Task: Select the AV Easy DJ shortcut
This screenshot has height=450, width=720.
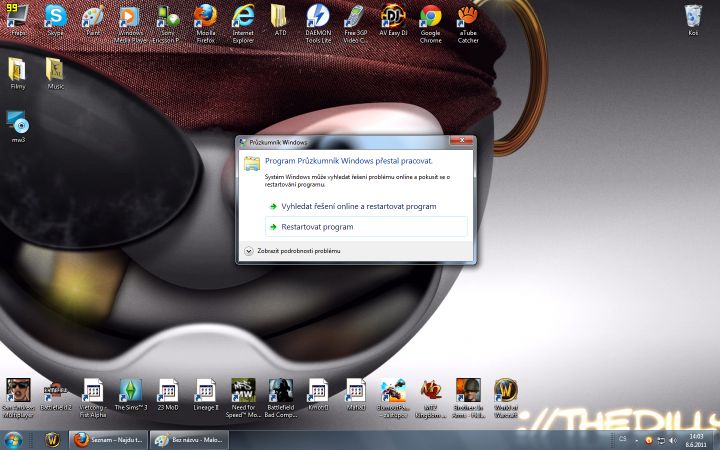Action: pyautogui.click(x=393, y=21)
